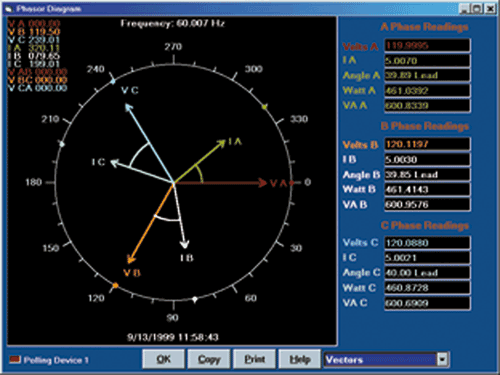The image size is (500, 375).
Task: Click the VA A value field
Action: click(x=427, y=106)
